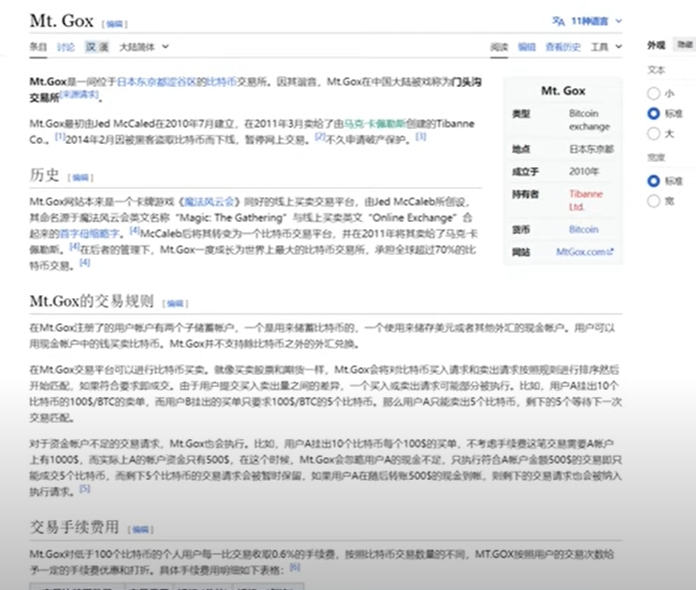Click the 来源请求 superscript link
This screenshot has height=590, width=696.
click(x=79, y=94)
